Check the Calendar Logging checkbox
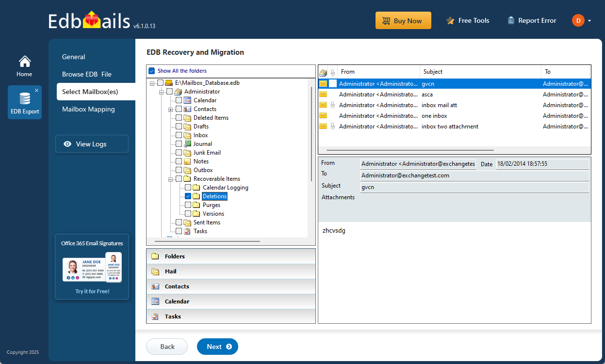 pyautogui.click(x=188, y=188)
